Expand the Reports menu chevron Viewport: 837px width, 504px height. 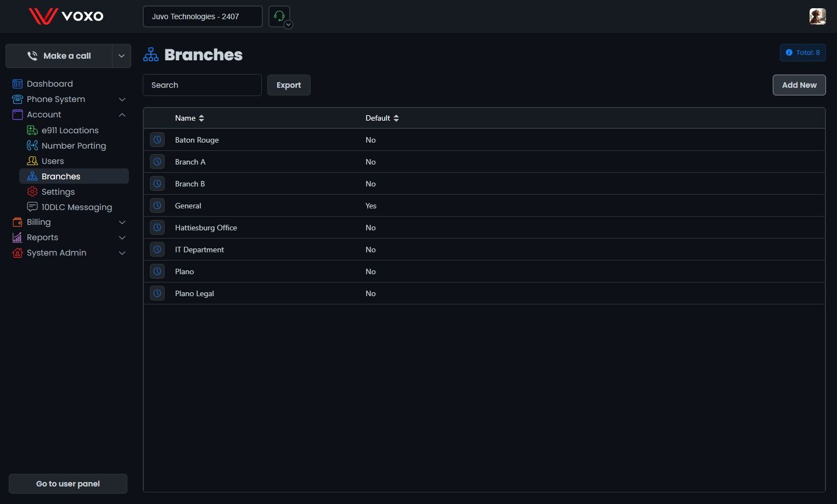(122, 237)
